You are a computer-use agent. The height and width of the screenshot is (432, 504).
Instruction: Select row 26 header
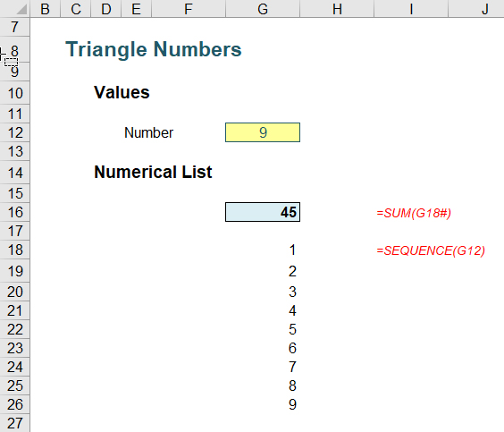15,404
